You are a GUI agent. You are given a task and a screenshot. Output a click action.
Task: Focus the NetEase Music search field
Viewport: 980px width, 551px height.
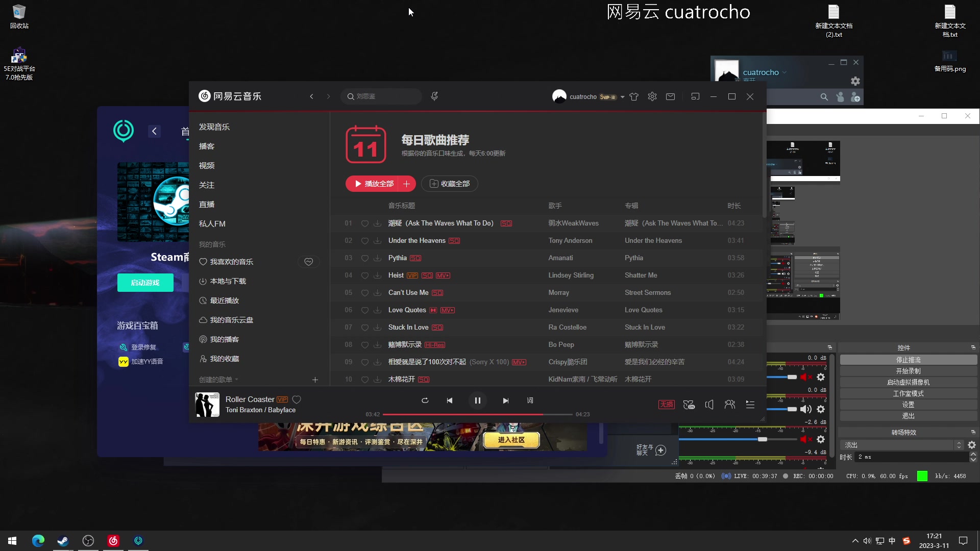click(381, 96)
